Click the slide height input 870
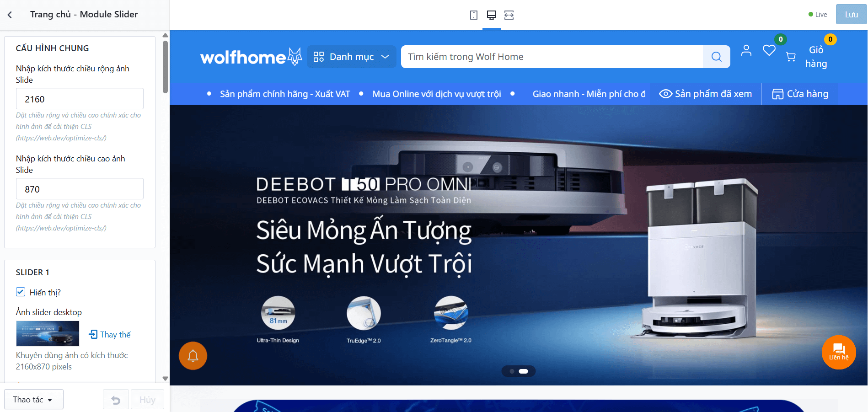Screen dimensions: 868x412 coord(80,189)
